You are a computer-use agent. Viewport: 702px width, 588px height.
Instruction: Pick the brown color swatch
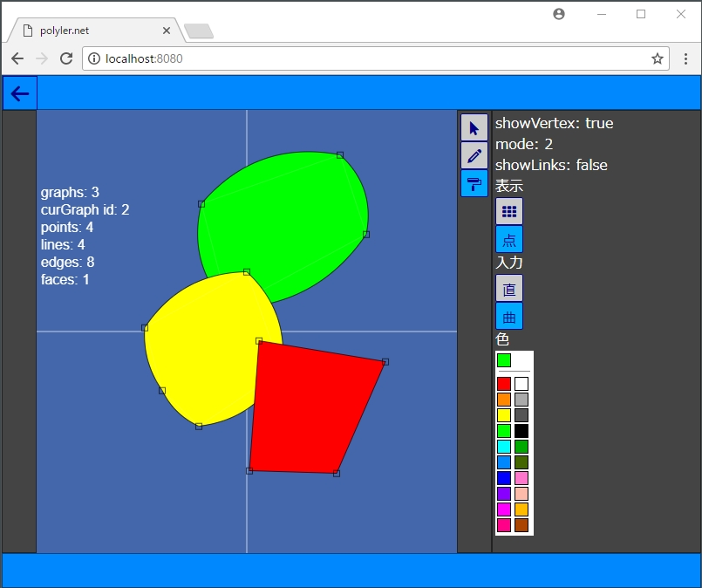click(x=521, y=525)
